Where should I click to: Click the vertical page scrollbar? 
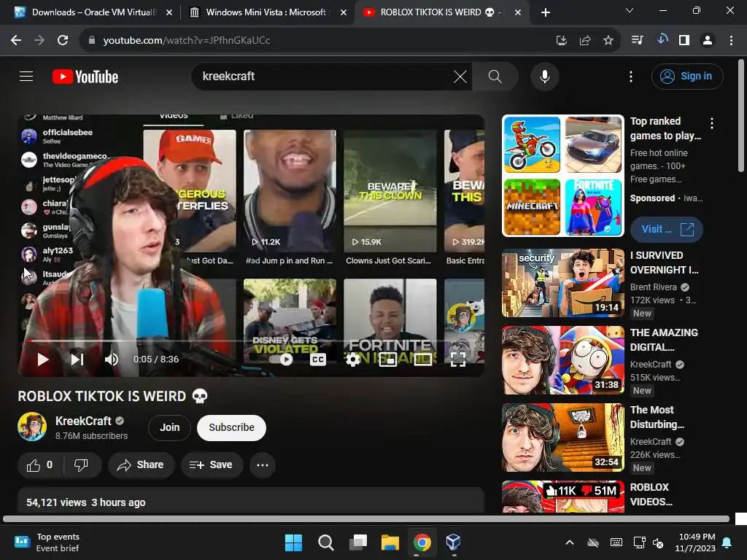pyautogui.click(x=741, y=115)
